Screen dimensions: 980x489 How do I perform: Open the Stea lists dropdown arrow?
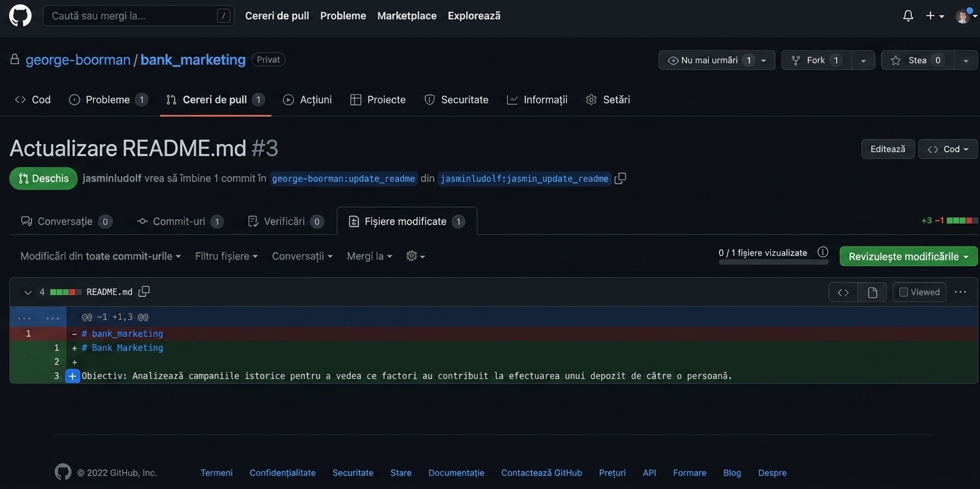click(x=966, y=60)
